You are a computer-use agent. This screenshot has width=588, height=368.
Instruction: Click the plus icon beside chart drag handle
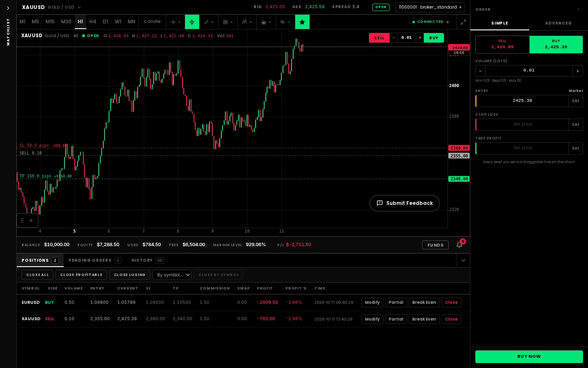(x=31, y=220)
